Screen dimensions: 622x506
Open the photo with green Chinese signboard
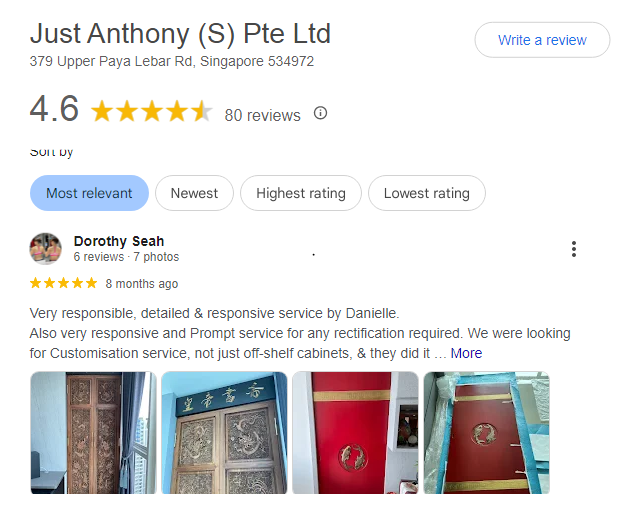(224, 432)
